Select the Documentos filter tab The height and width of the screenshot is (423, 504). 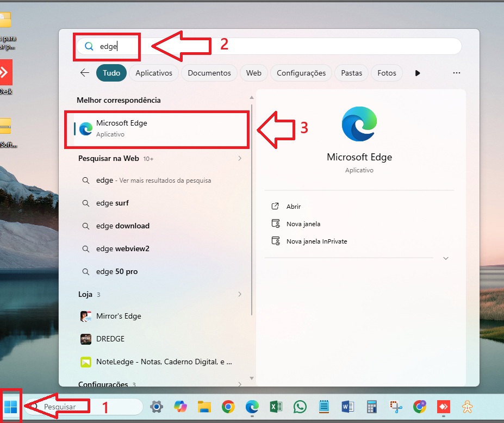click(x=209, y=73)
